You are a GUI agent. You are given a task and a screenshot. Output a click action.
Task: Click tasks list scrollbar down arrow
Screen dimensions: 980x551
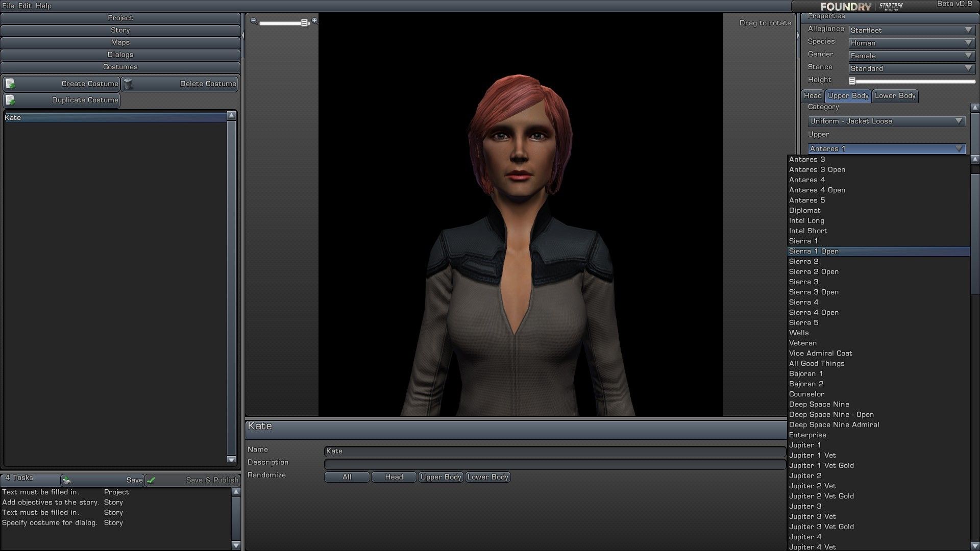click(236, 545)
